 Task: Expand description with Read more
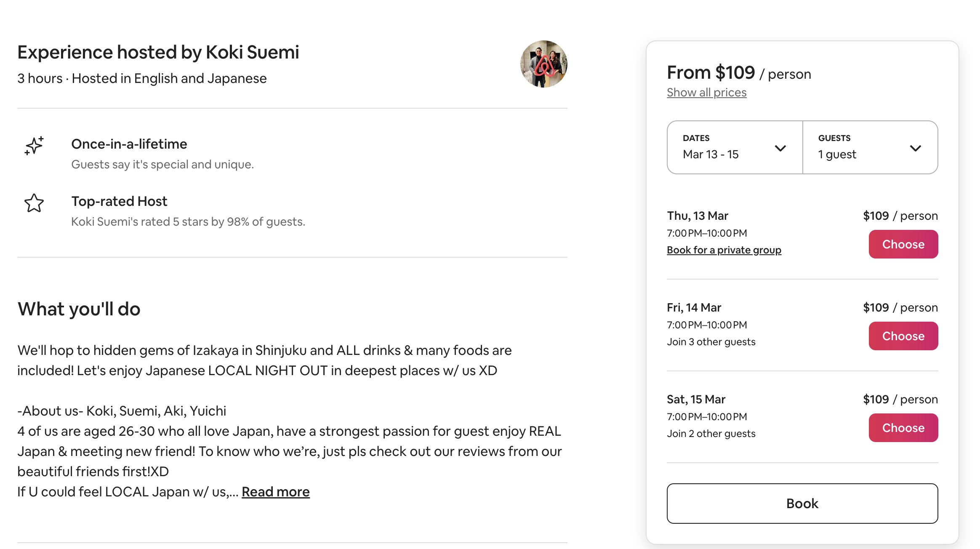click(x=275, y=492)
